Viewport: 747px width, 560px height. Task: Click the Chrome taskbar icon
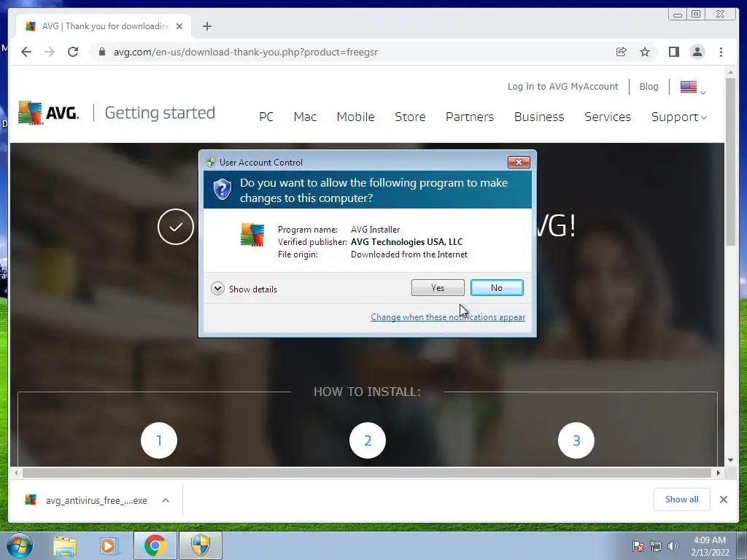[x=155, y=545]
